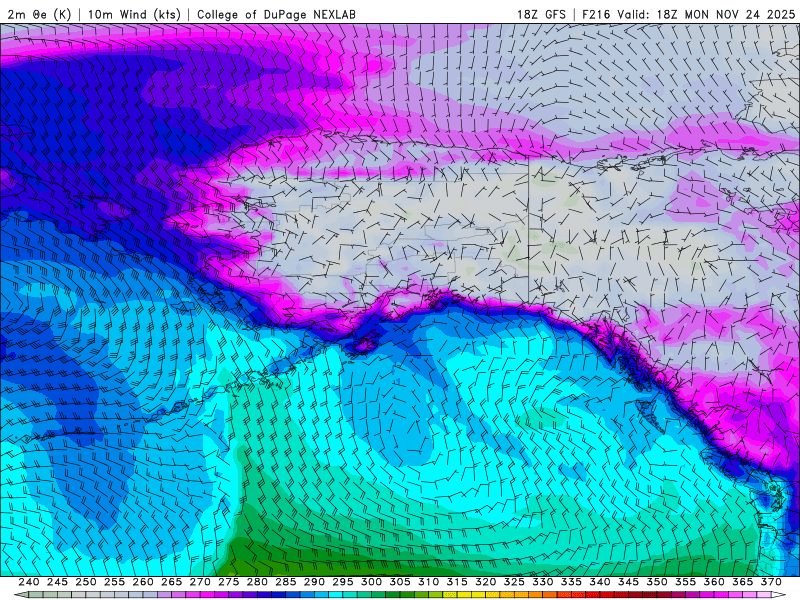Click the '2m θe (K)' title label
The width and height of the screenshot is (800, 600).
39,14
